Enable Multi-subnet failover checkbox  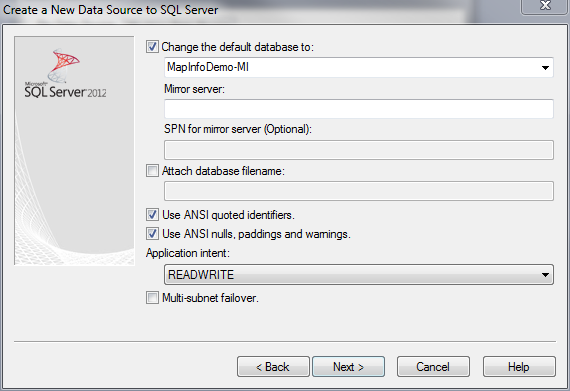point(152,298)
